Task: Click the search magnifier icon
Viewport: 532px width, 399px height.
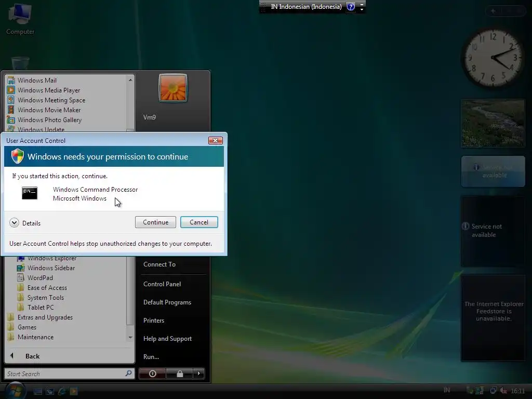Action: [129, 373]
